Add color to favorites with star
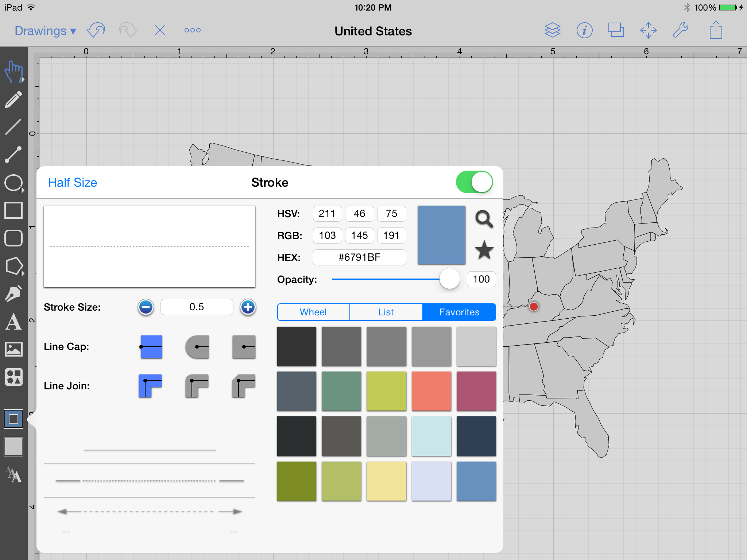 [484, 250]
